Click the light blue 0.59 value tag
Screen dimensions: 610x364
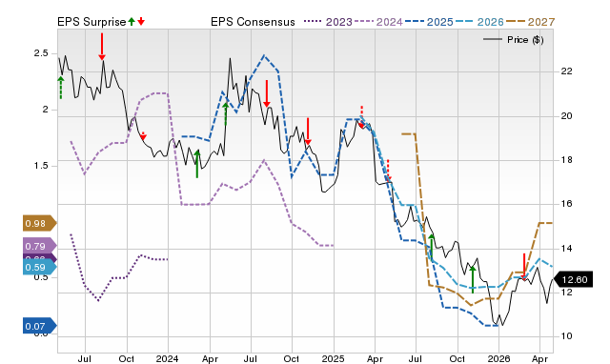tap(40, 267)
